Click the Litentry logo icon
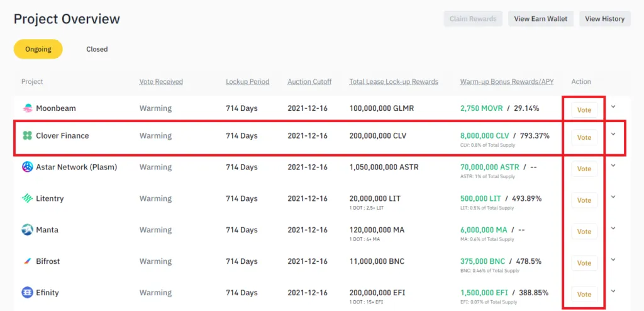The image size is (644, 311). point(27,199)
